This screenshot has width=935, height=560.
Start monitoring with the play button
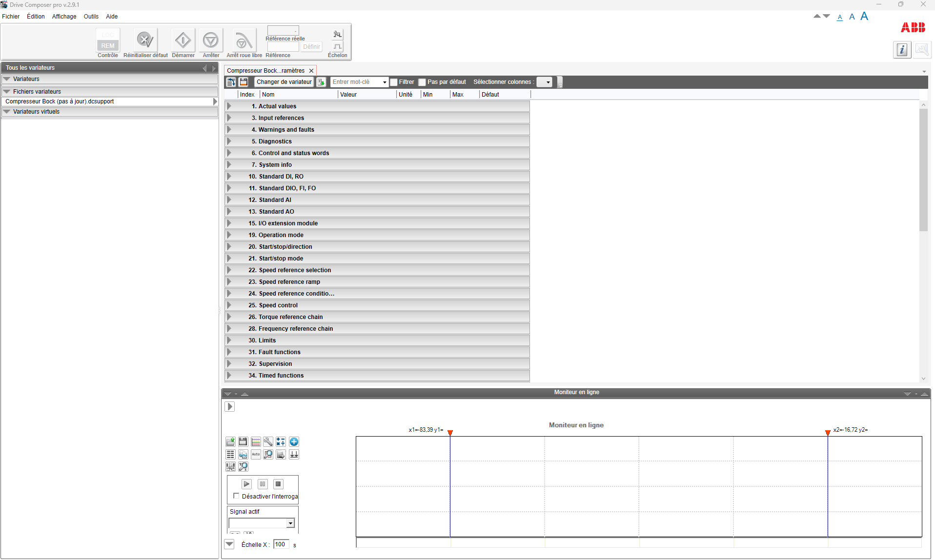click(246, 484)
